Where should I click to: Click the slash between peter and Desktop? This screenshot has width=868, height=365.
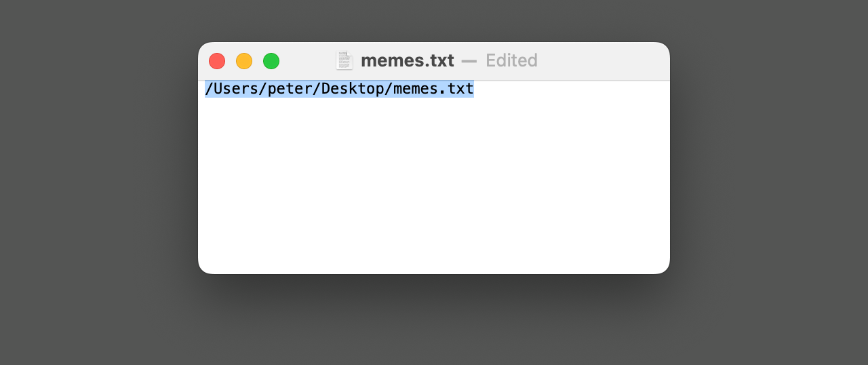317,89
